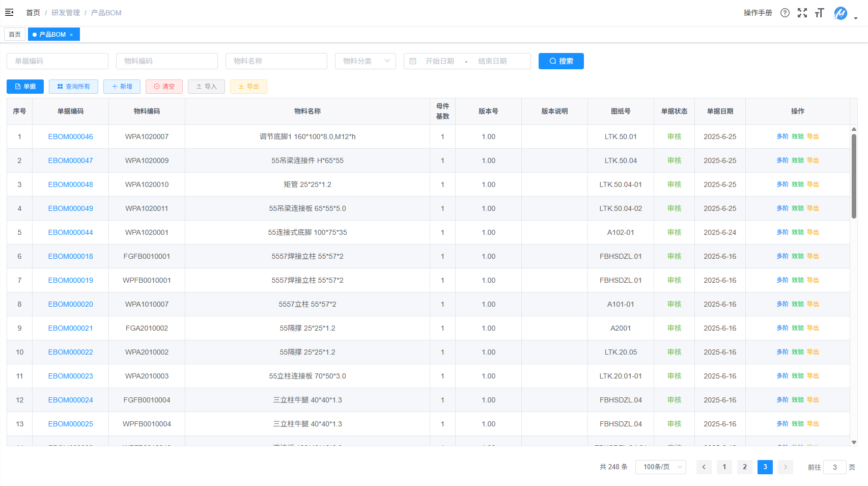Click 效验 for row EBOM000047
The width and height of the screenshot is (868, 486).
798,160
